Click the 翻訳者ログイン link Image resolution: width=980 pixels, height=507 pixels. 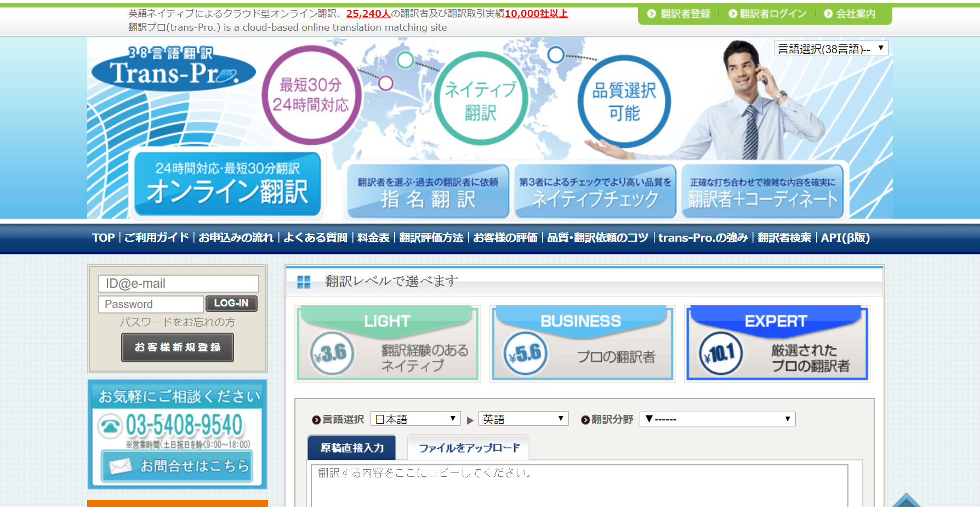pos(767,14)
